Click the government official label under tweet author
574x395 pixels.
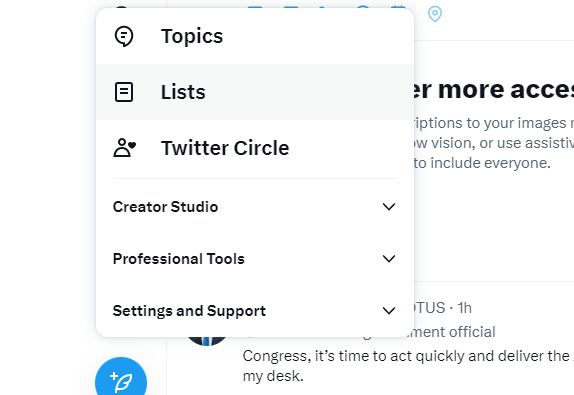454,332
